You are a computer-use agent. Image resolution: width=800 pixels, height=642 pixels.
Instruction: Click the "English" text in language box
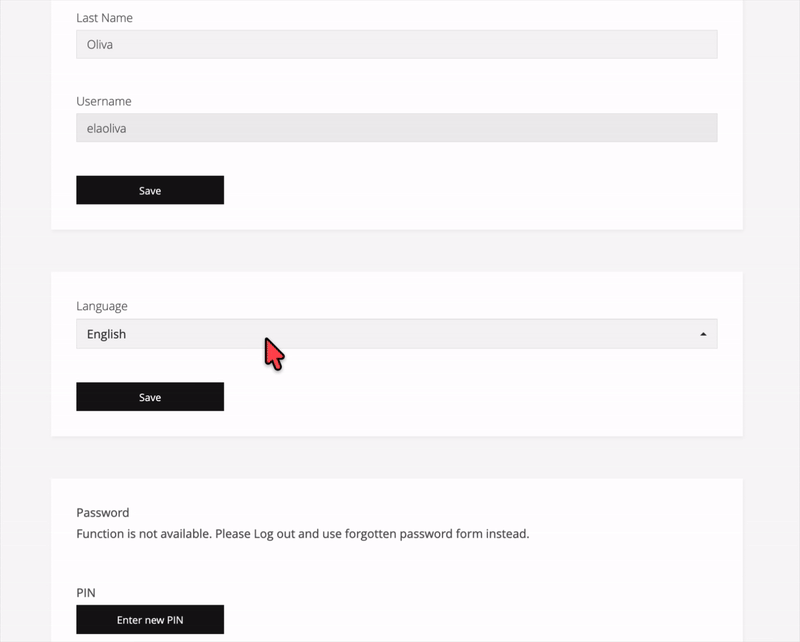point(106,334)
